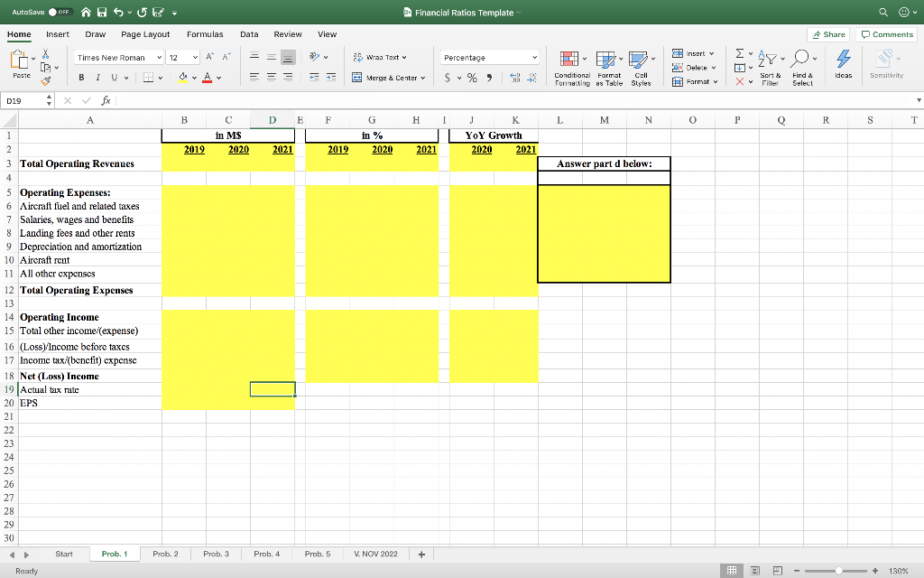Align text left
Viewport: 924px width, 578px height.
(x=254, y=77)
